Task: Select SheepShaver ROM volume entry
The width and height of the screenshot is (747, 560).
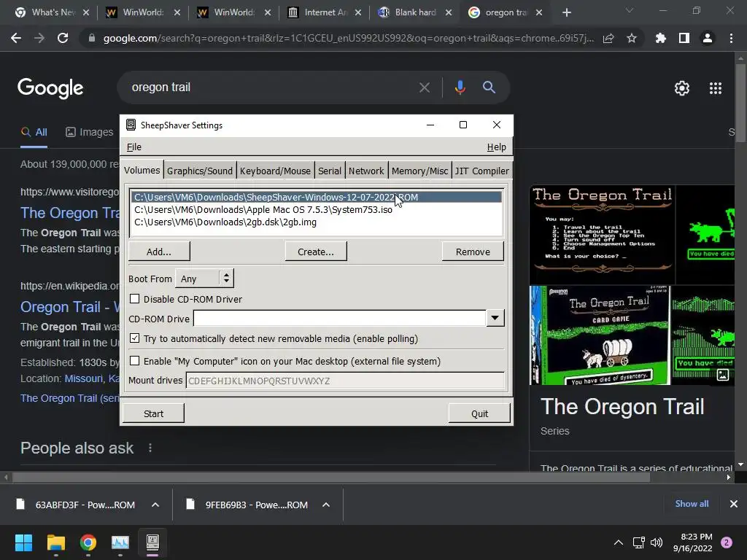Action: click(x=317, y=197)
